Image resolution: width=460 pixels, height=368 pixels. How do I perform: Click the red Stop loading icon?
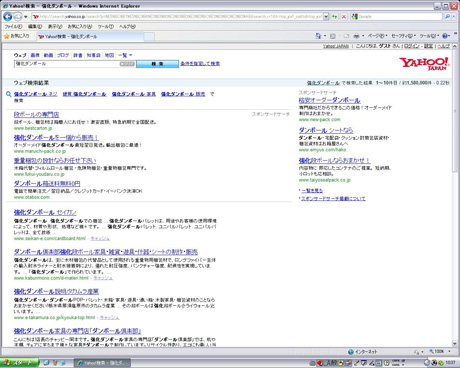[344, 16]
